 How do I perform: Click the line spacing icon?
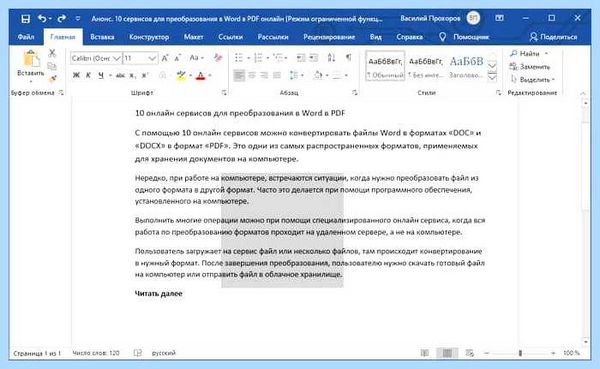[294, 75]
